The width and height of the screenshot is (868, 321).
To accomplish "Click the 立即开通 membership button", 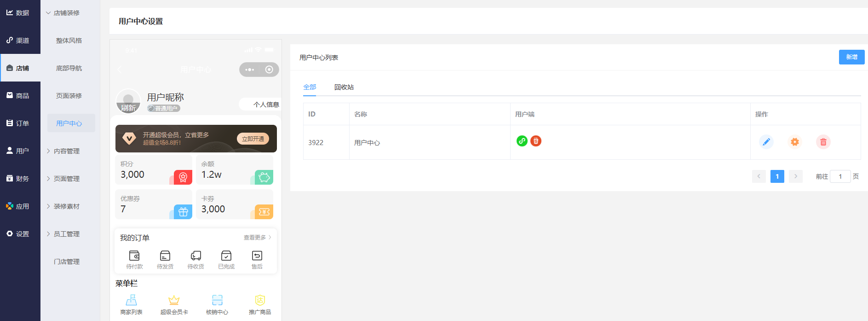I will point(253,139).
